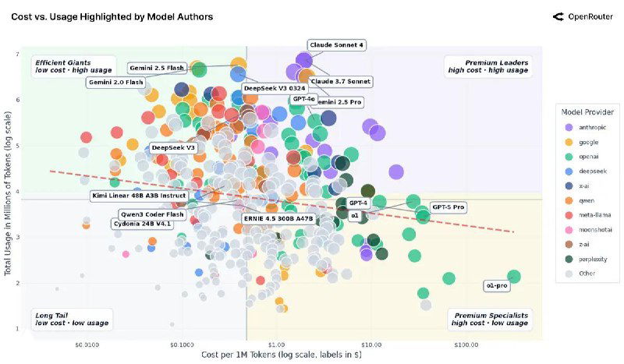
Task: Click the DeepSeek V3 0324 label
Action: coord(270,88)
